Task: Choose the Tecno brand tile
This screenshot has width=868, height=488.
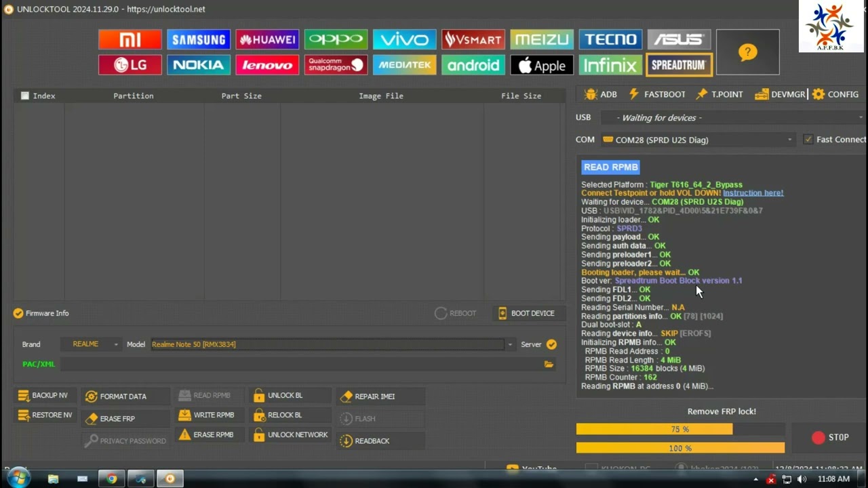Action: click(610, 39)
